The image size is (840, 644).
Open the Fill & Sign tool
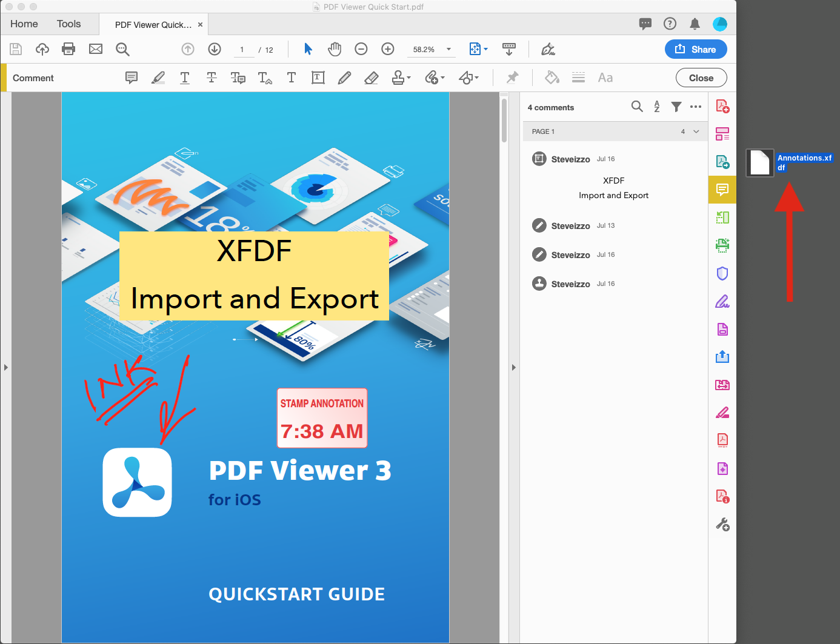pos(722,301)
